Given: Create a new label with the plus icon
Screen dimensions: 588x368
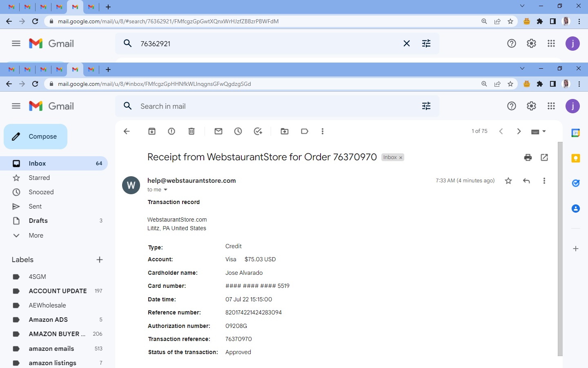Looking at the screenshot, I should point(100,260).
